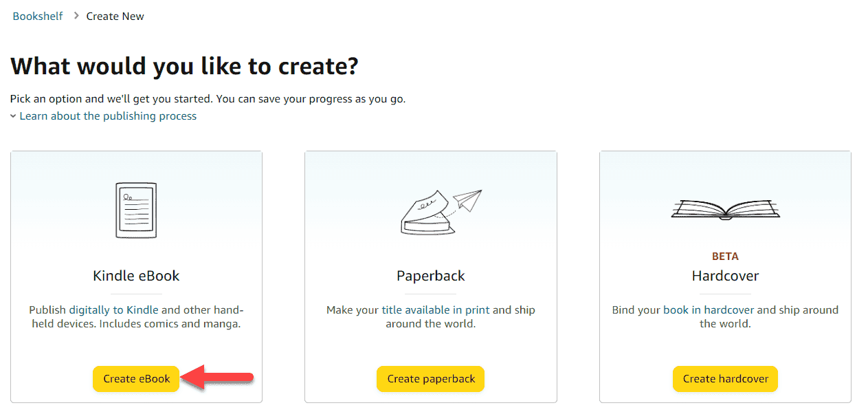Click the Create eBook button

(x=136, y=379)
